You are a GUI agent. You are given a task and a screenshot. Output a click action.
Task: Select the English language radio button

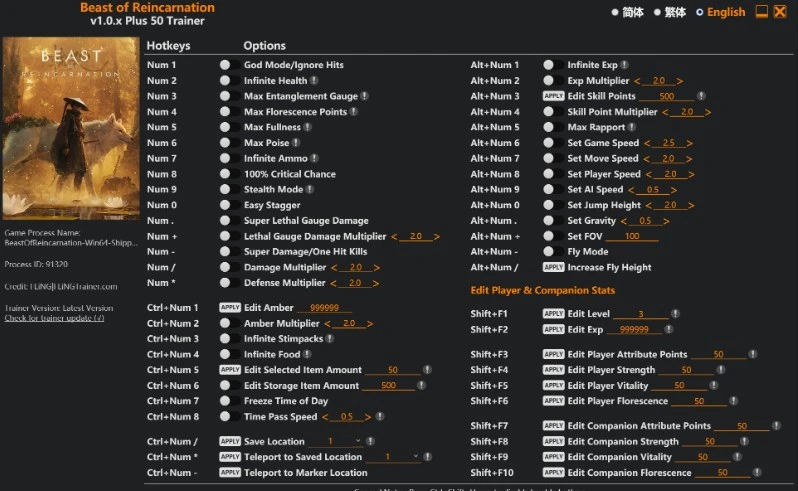700,12
